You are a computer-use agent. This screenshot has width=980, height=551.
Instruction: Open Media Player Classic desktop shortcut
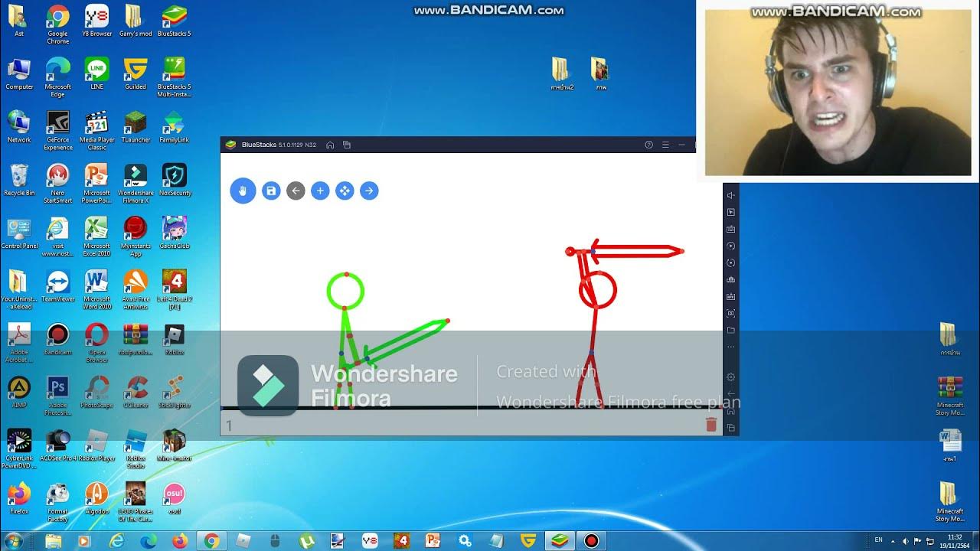(96, 131)
